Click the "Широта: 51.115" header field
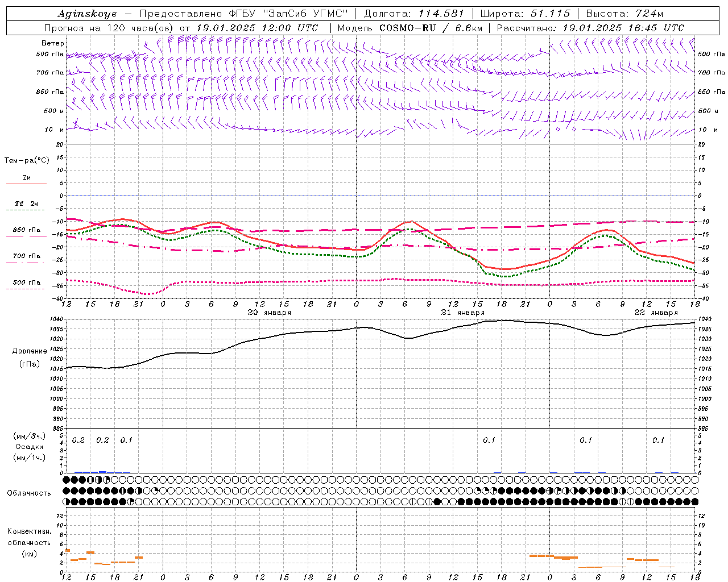Image resolution: width=728 pixels, height=582 pixels. tap(525, 14)
